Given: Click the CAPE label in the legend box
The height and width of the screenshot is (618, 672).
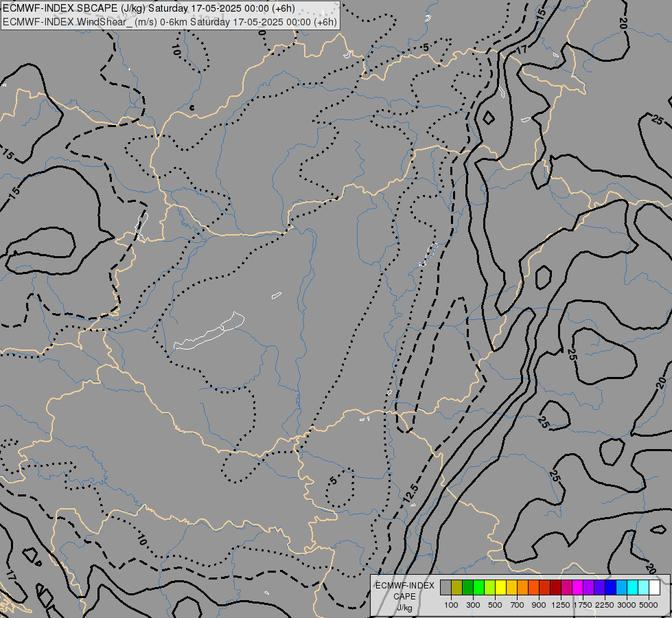Looking at the screenshot, I should tap(404, 597).
